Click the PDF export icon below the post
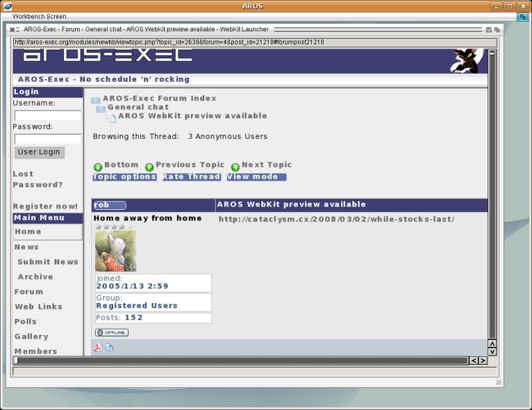 [98, 348]
